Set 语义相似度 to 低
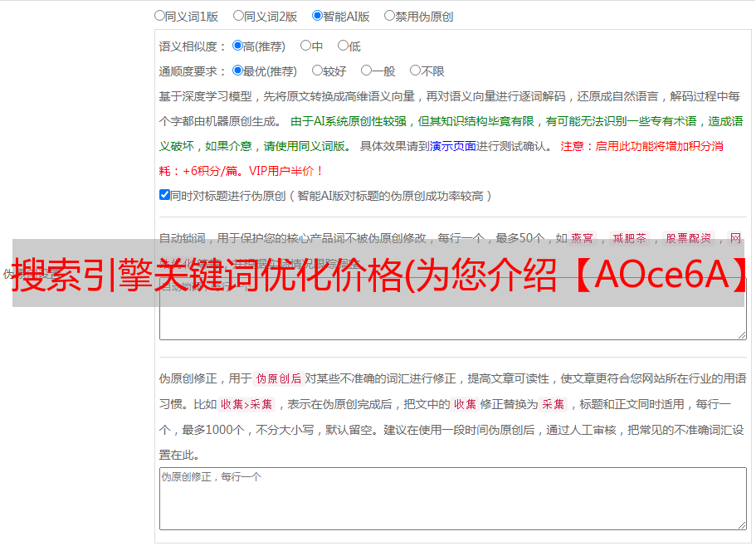The width and height of the screenshot is (756, 546). coord(343,46)
